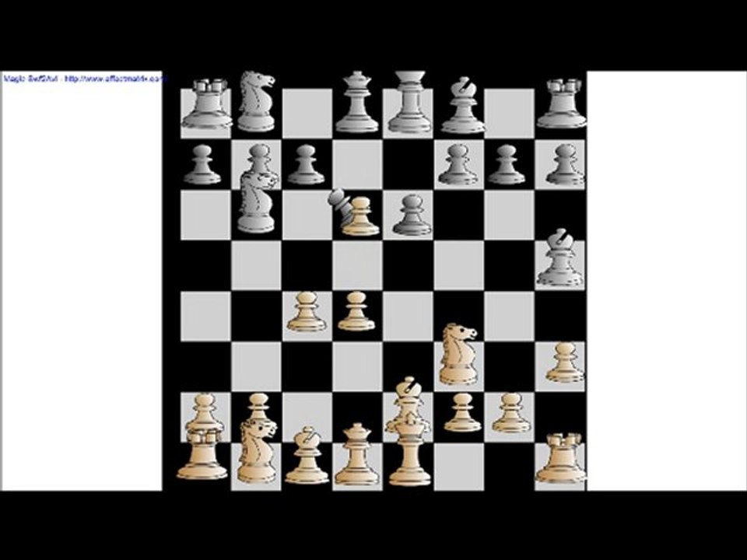
Task: Select the white rook on a1
Action: pos(202,453)
